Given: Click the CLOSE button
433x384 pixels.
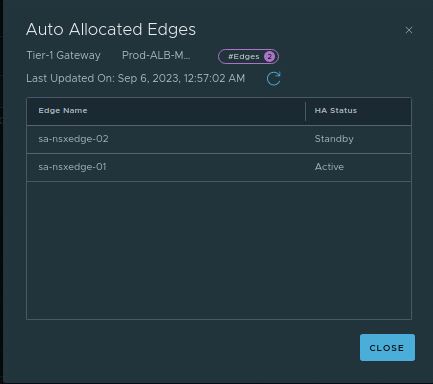Looking at the screenshot, I should (387, 348).
